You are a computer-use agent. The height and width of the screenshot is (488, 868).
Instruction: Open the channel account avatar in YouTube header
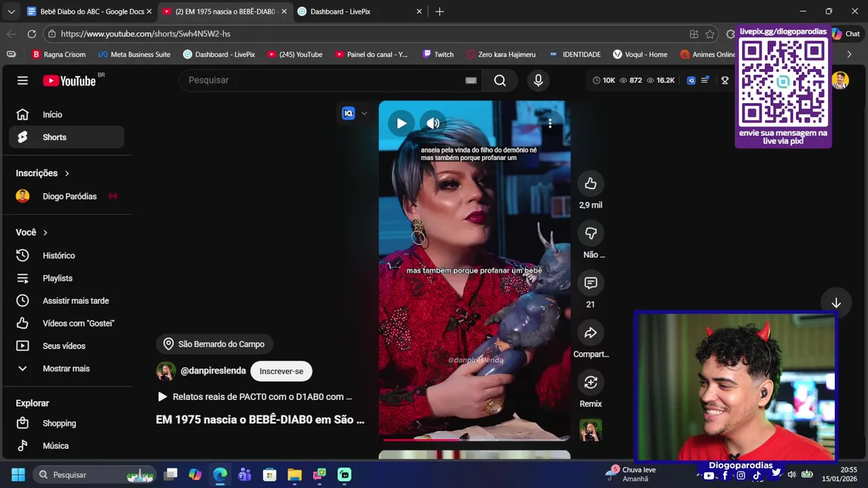click(x=840, y=80)
